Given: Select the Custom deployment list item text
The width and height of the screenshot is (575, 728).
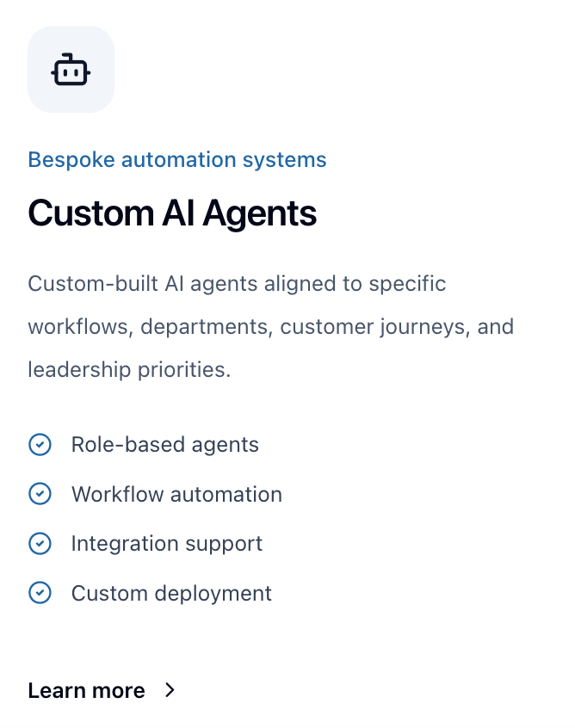Looking at the screenshot, I should pyautogui.click(x=171, y=593).
